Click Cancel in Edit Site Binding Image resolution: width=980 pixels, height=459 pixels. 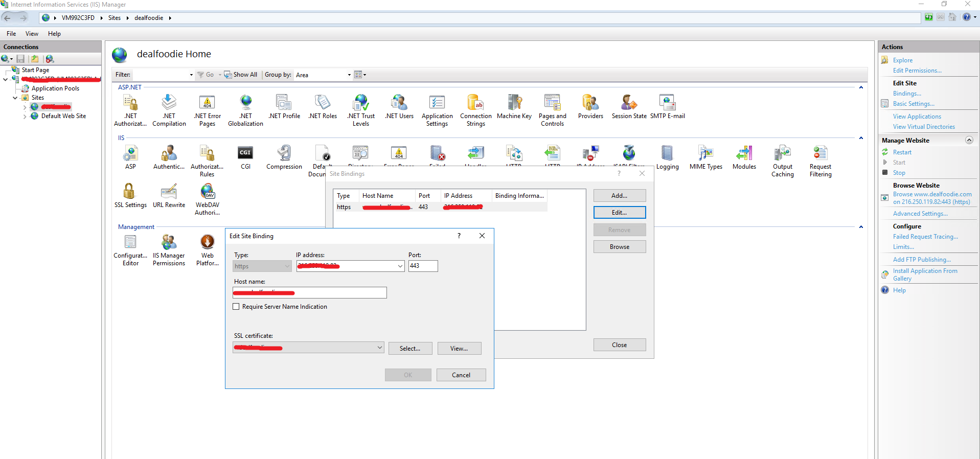pyautogui.click(x=461, y=375)
